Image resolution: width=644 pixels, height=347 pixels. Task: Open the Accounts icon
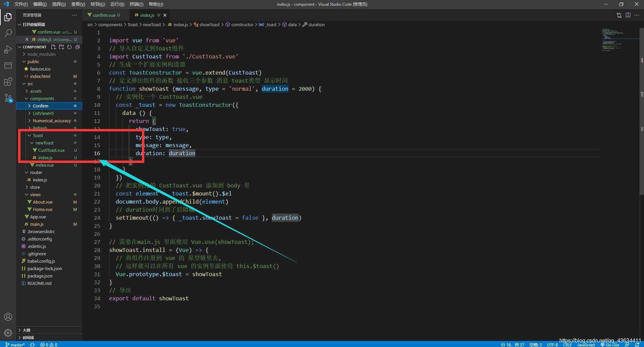click(x=8, y=317)
